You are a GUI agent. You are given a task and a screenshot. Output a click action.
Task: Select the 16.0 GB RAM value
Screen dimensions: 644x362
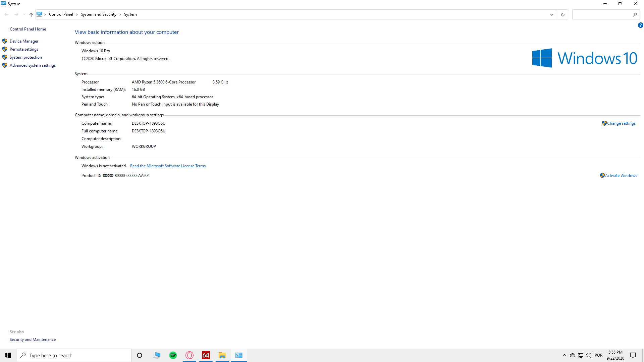(138, 89)
